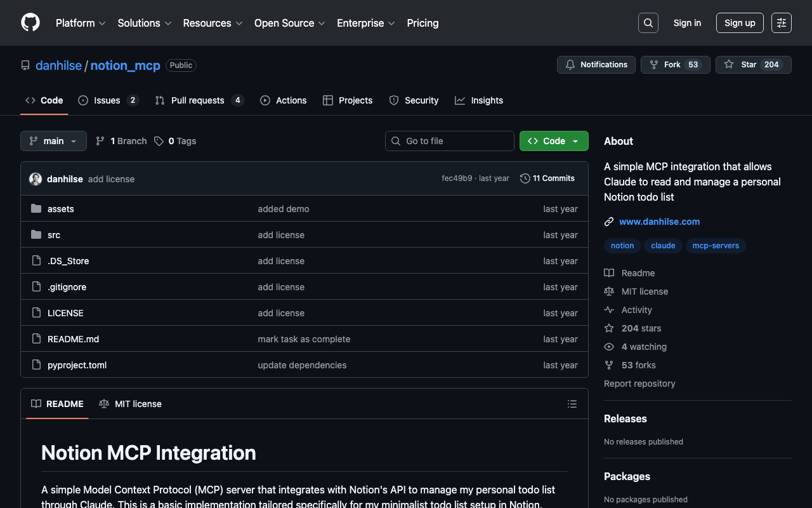Expand the green Code dropdown
The height and width of the screenshot is (508, 812).
point(554,141)
